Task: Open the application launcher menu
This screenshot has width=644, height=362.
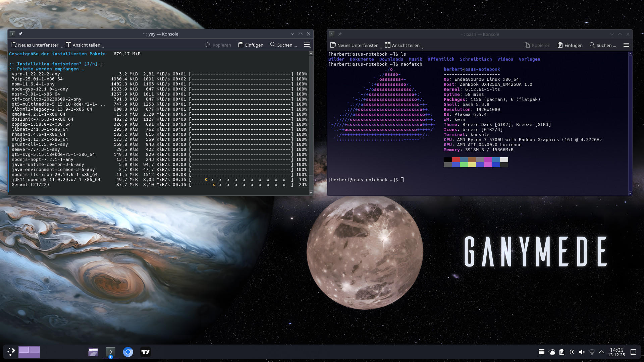Action: pos(11,352)
